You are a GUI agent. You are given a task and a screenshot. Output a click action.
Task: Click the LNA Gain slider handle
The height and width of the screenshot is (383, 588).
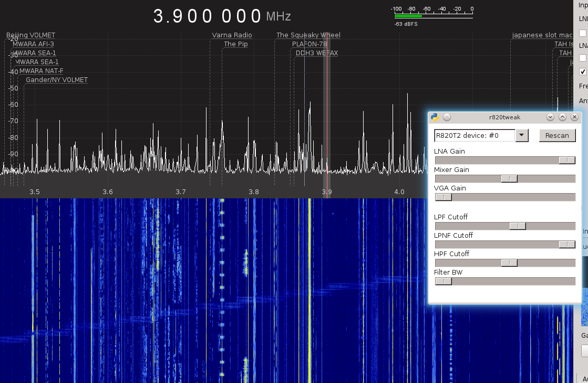click(x=566, y=160)
